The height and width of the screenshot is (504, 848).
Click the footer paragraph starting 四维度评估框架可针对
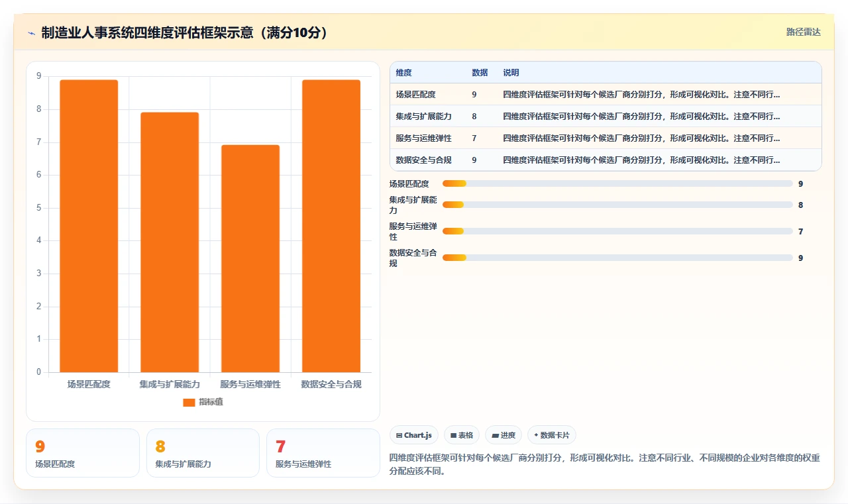[605, 464]
